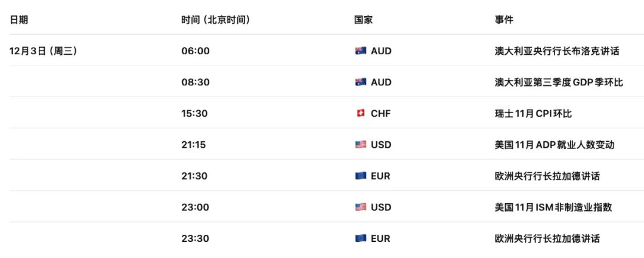The width and height of the screenshot is (644, 258).
Task: Click the EU flag in the 21:30 row
Action: 360,176
